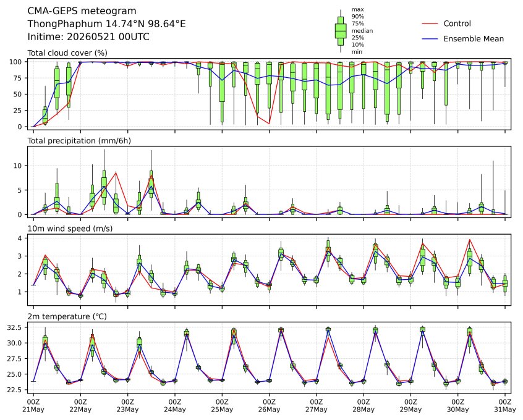
Task: Click the 2m temperature panel title
Action: tap(67, 316)
